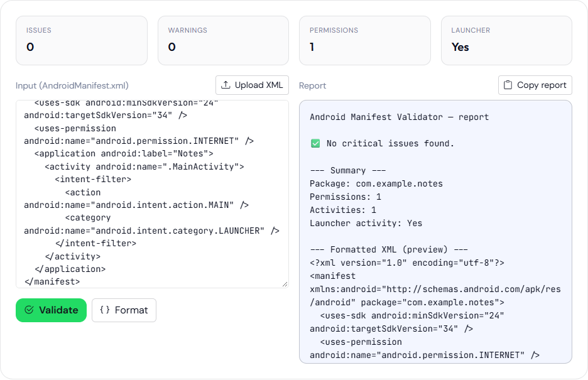Click the 'Input (AndroidManifest.xml)' label

[72, 85]
